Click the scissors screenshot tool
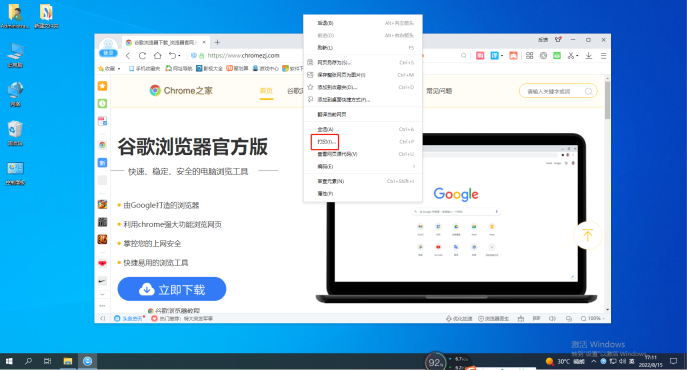 tap(571, 56)
